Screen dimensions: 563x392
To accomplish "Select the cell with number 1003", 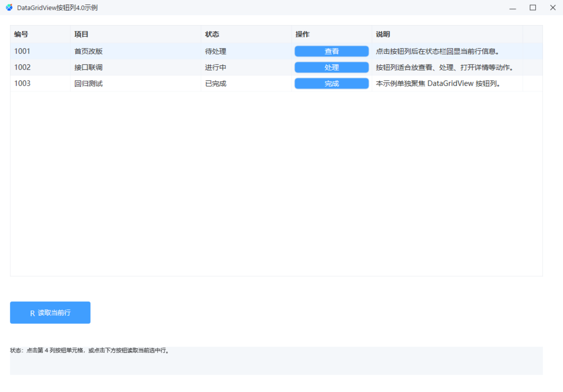I will [x=40, y=83].
